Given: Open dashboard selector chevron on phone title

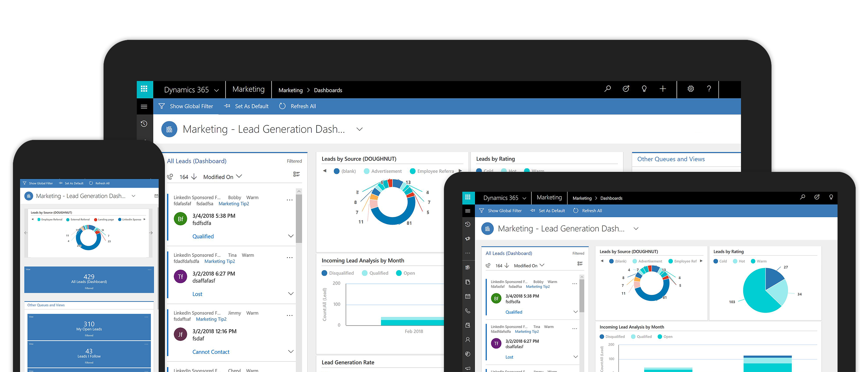Looking at the screenshot, I should [x=133, y=196].
